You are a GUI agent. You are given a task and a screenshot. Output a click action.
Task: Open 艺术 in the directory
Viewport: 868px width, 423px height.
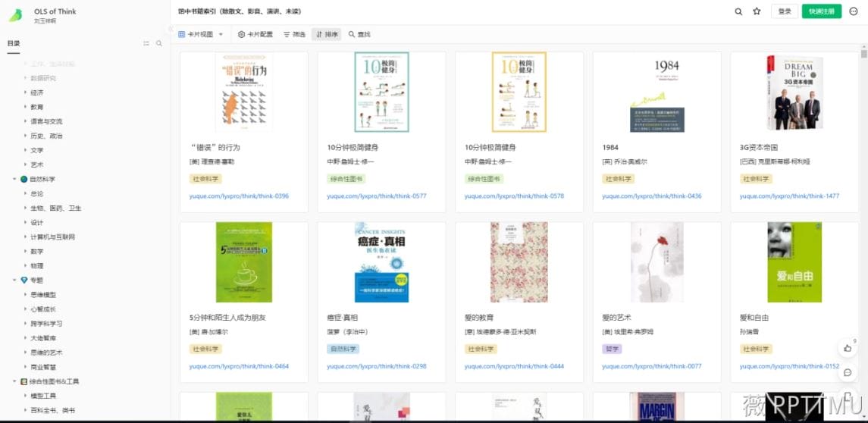pyautogui.click(x=37, y=164)
